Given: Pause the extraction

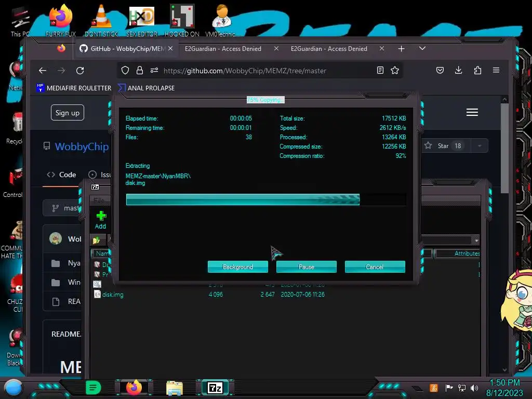Looking at the screenshot, I should 306,267.
